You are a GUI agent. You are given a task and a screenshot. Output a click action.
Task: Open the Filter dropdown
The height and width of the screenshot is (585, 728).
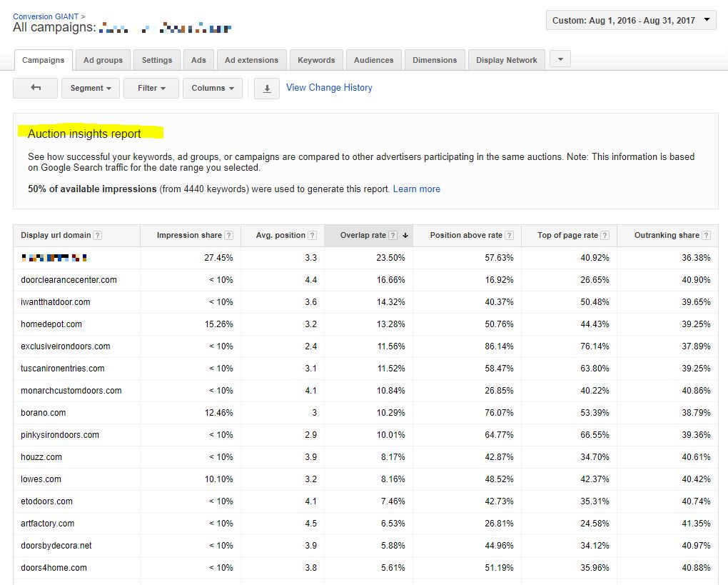(151, 89)
